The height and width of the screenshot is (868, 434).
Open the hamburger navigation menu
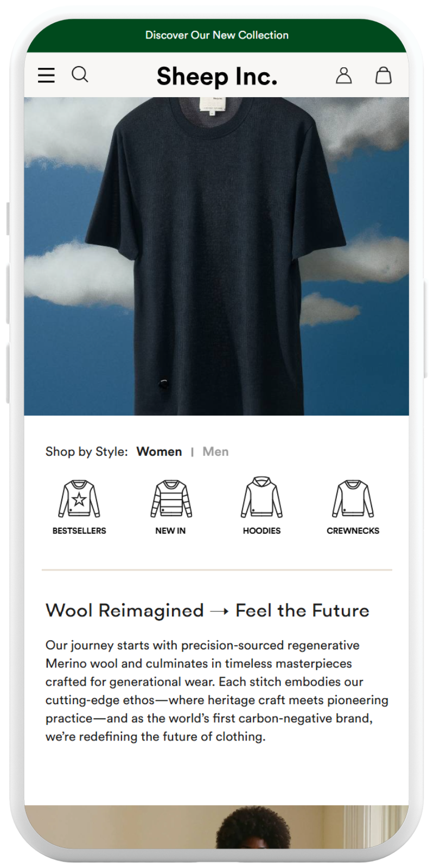pos(46,75)
